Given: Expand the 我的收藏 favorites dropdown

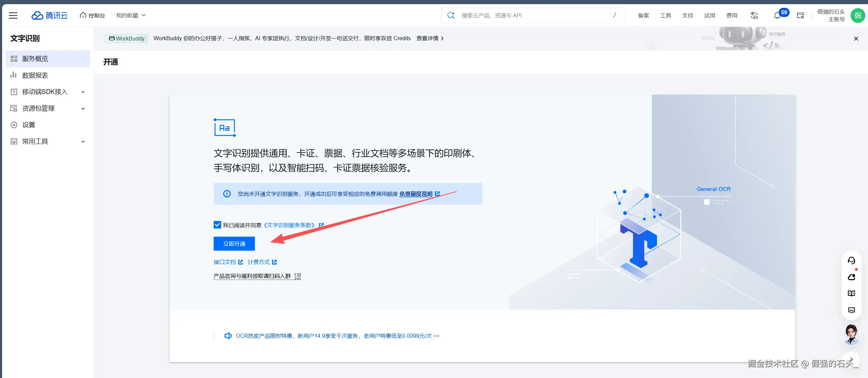Looking at the screenshot, I should pyautogui.click(x=131, y=15).
